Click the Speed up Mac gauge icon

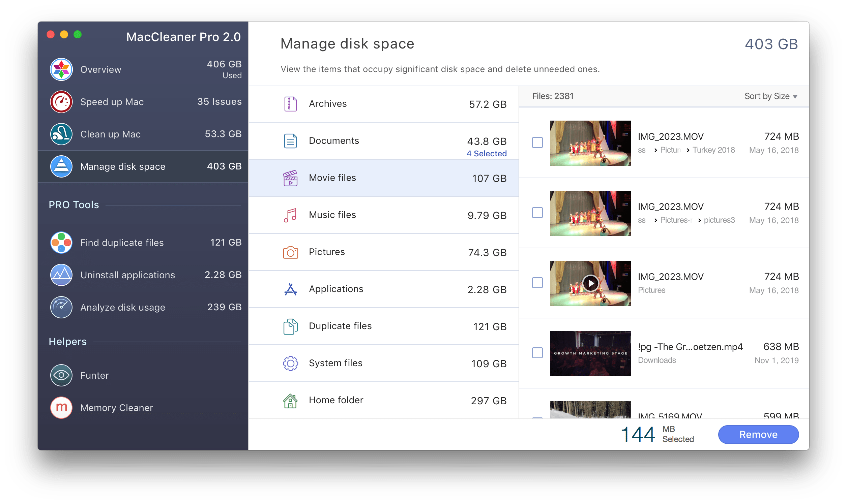coord(61,101)
